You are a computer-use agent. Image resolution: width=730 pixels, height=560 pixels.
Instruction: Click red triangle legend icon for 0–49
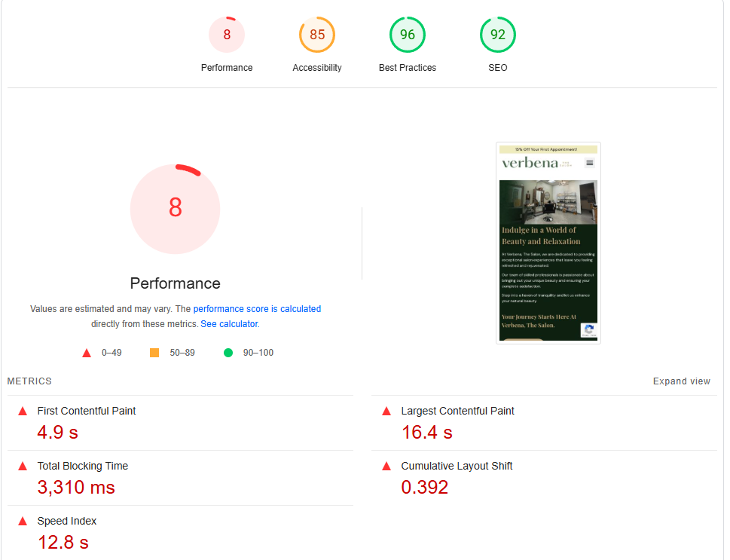(x=87, y=353)
